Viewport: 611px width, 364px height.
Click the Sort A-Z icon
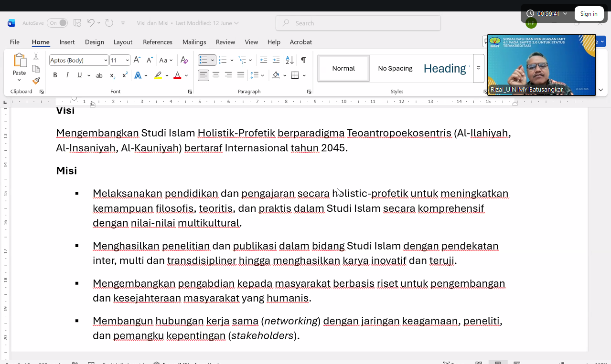289,60
